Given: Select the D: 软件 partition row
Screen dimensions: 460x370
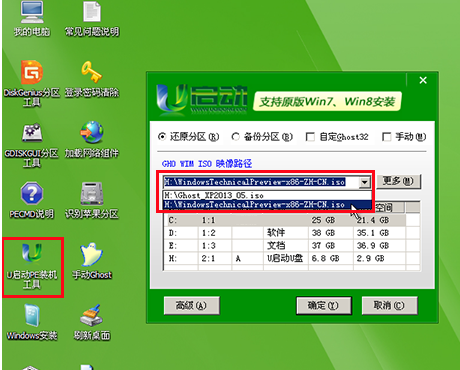Looking at the screenshot, I should click(x=292, y=233).
